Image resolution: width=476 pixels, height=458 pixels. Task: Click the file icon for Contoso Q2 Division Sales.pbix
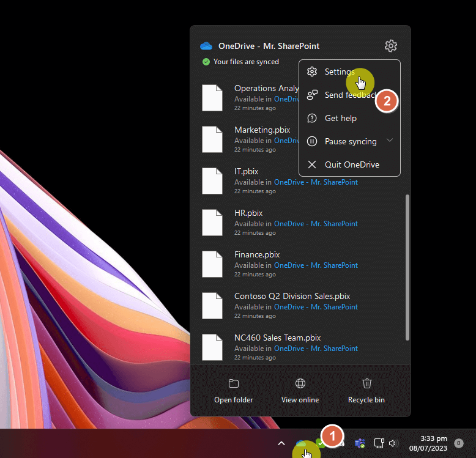(x=212, y=305)
